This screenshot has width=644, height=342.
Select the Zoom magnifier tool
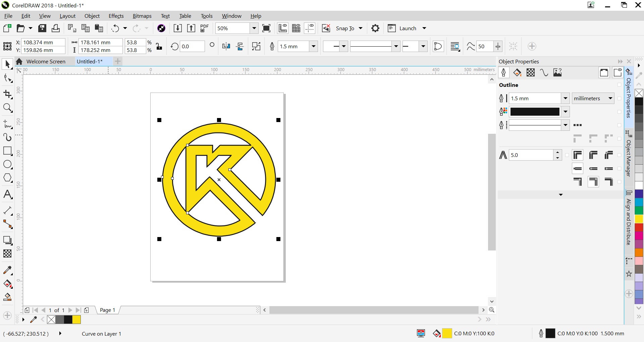pos(7,108)
